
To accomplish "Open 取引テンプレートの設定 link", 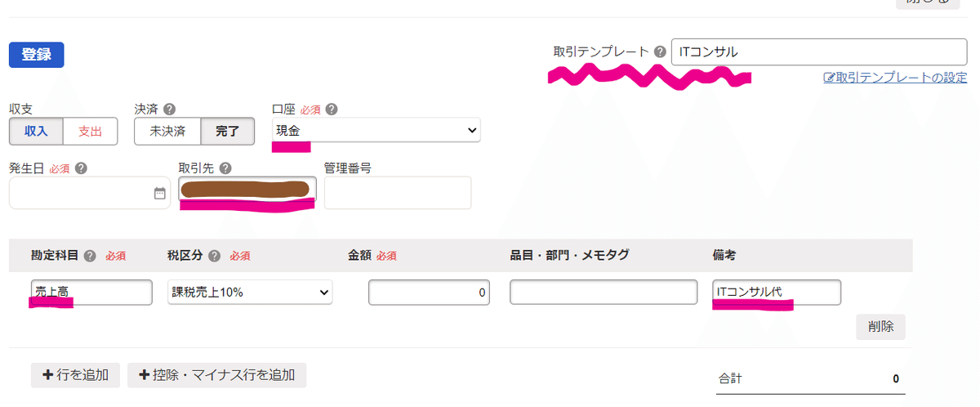I will (x=895, y=78).
